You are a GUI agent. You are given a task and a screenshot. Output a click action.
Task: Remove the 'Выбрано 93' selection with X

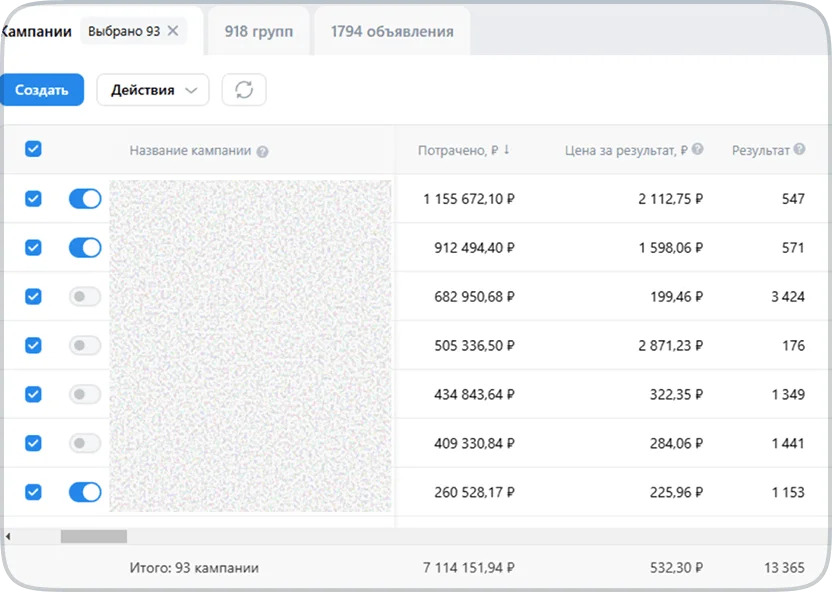[x=173, y=31]
